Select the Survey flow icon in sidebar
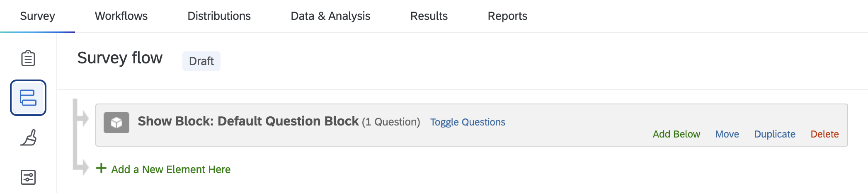 [28, 98]
